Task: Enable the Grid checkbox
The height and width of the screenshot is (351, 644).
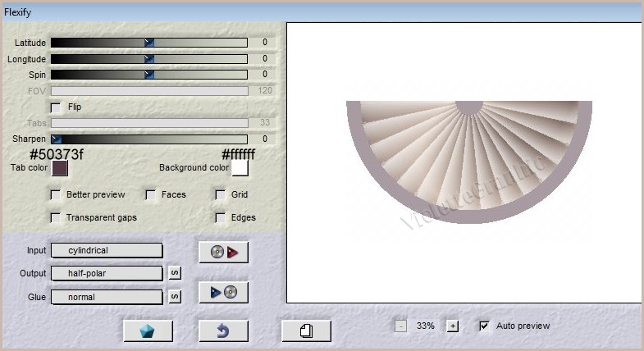Action: pos(221,195)
